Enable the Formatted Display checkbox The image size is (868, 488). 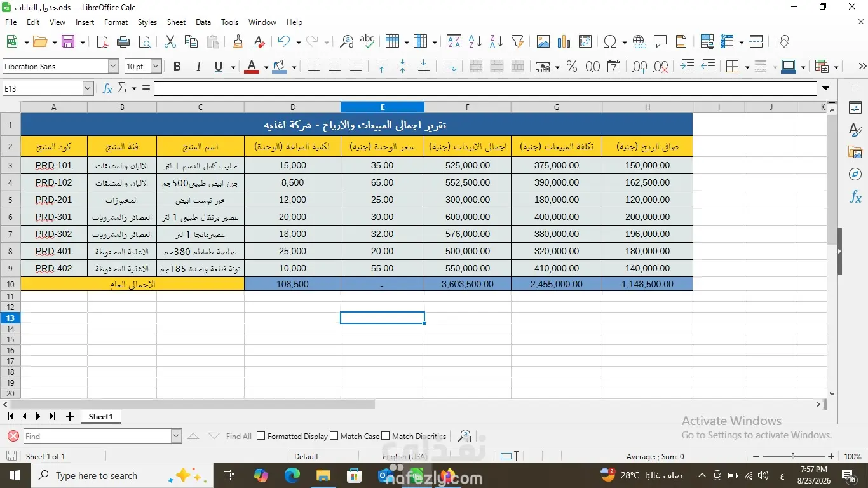[261, 436]
